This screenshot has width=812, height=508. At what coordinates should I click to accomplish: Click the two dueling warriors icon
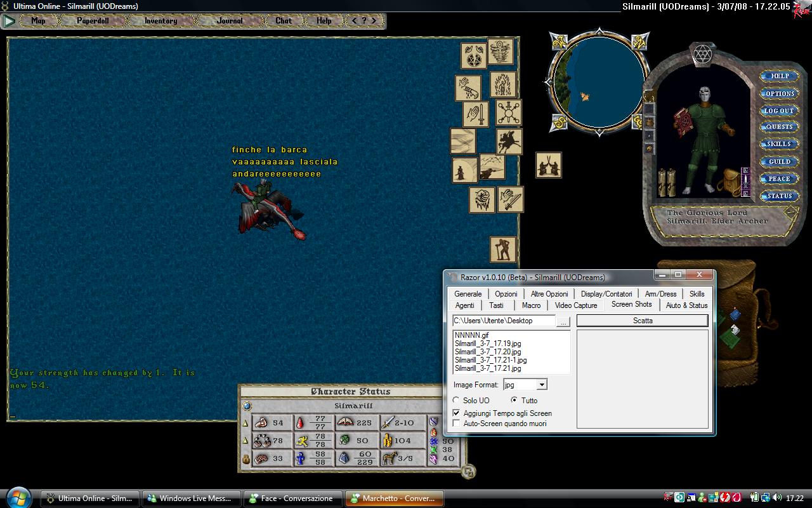tap(548, 165)
